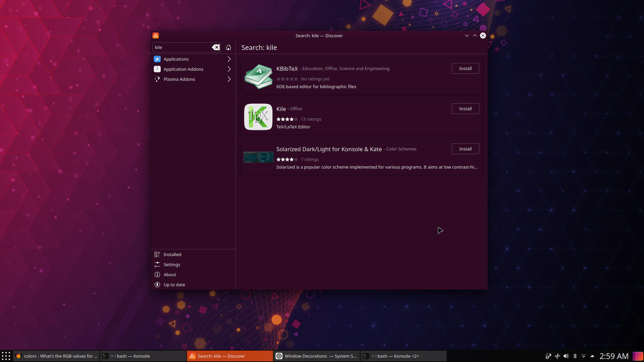This screenshot has width=644, height=362.
Task: Open the KBibTeX app icon
Action: 258,76
